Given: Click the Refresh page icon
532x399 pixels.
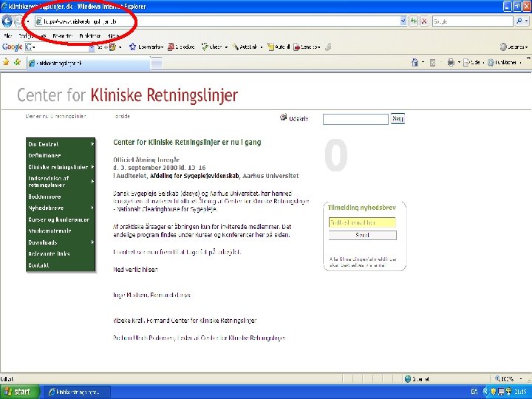Looking at the screenshot, I should tap(413, 21).
